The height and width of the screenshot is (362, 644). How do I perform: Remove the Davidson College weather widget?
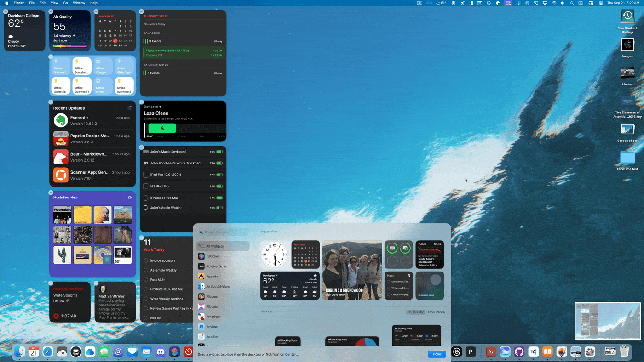6,11
